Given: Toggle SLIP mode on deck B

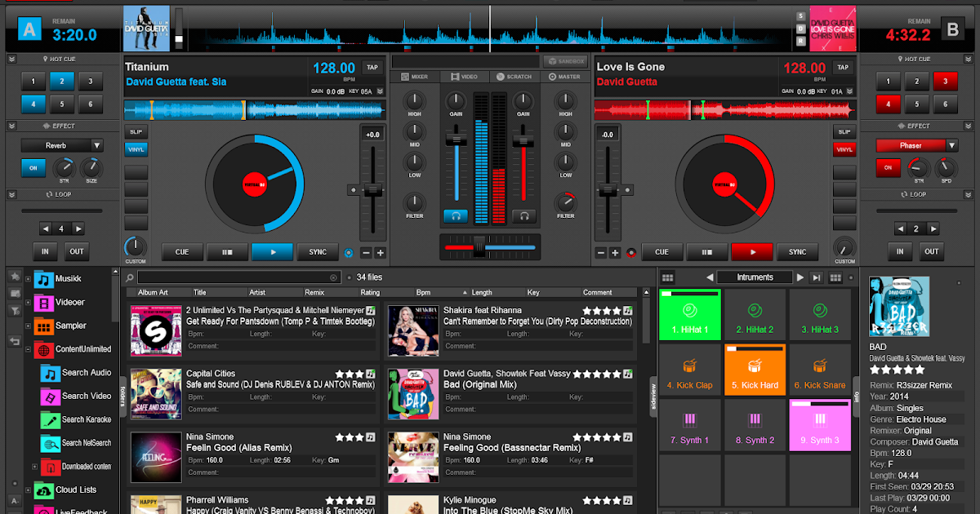Looking at the screenshot, I should click(x=844, y=132).
